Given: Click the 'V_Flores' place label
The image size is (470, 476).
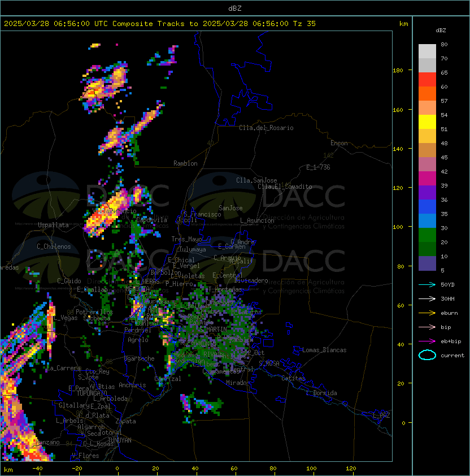Looking at the screenshot, I should pyautogui.click(x=85, y=456).
